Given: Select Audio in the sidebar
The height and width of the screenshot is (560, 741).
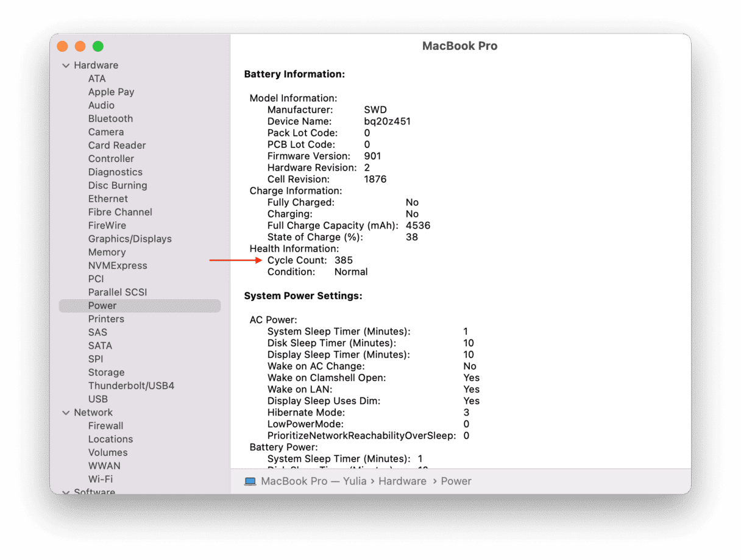Looking at the screenshot, I should click(x=101, y=105).
